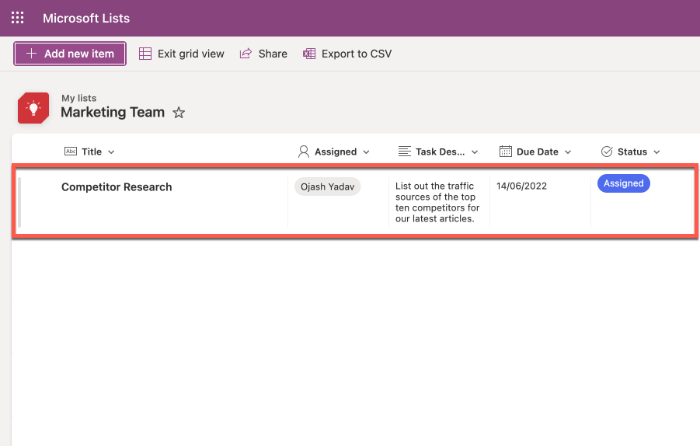This screenshot has height=446, width=700.
Task: Favorite the Marketing Team list with star
Action: [179, 113]
